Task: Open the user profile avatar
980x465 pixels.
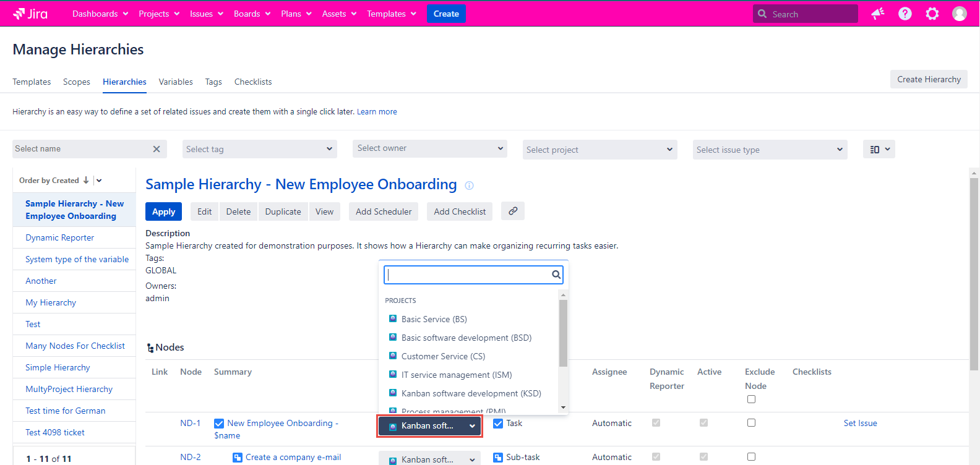Action: pyautogui.click(x=959, y=14)
